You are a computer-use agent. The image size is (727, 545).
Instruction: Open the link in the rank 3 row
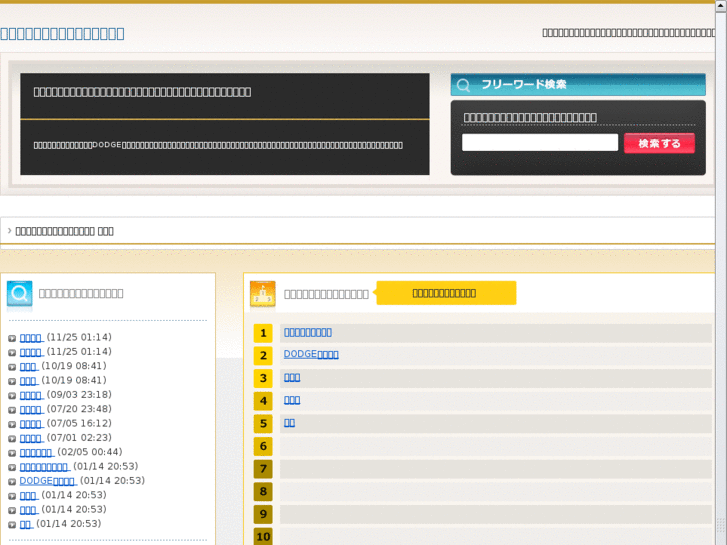pos(292,378)
